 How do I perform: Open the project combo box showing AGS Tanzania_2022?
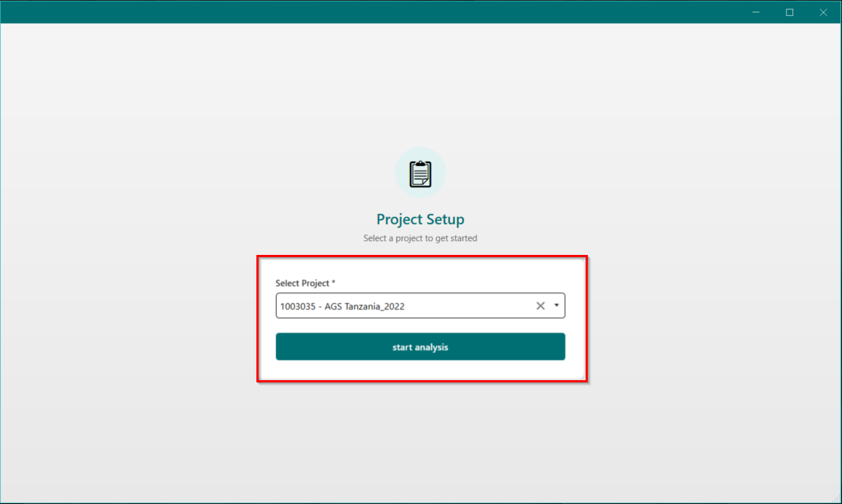pyautogui.click(x=408, y=306)
